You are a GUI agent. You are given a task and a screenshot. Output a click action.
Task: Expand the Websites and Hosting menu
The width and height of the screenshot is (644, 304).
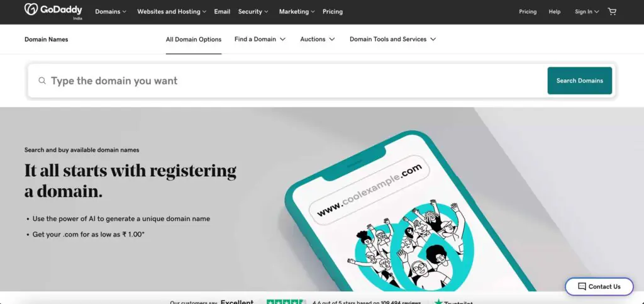coord(172,11)
